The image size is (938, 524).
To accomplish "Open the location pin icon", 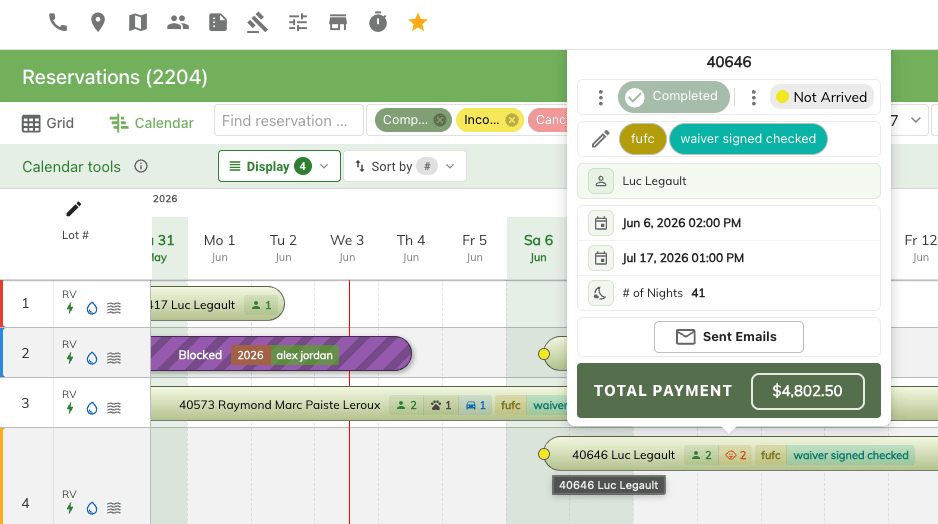I will [x=98, y=23].
